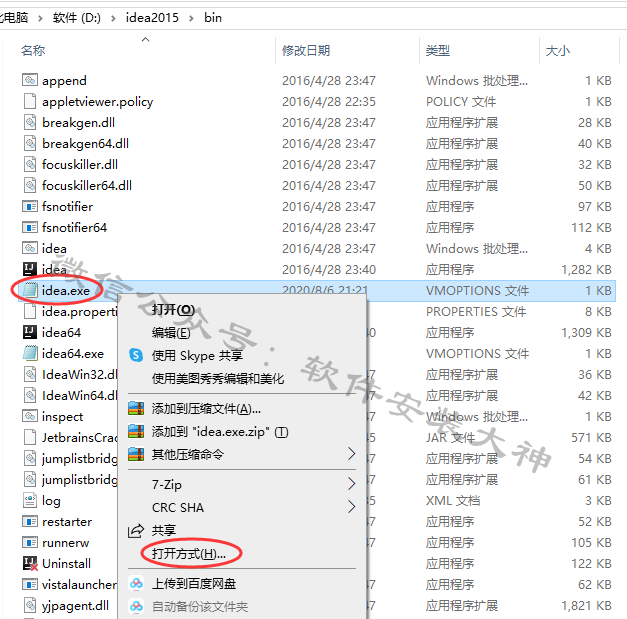Select the idea.properties file name
This screenshot has width=627, height=619.
(80, 311)
